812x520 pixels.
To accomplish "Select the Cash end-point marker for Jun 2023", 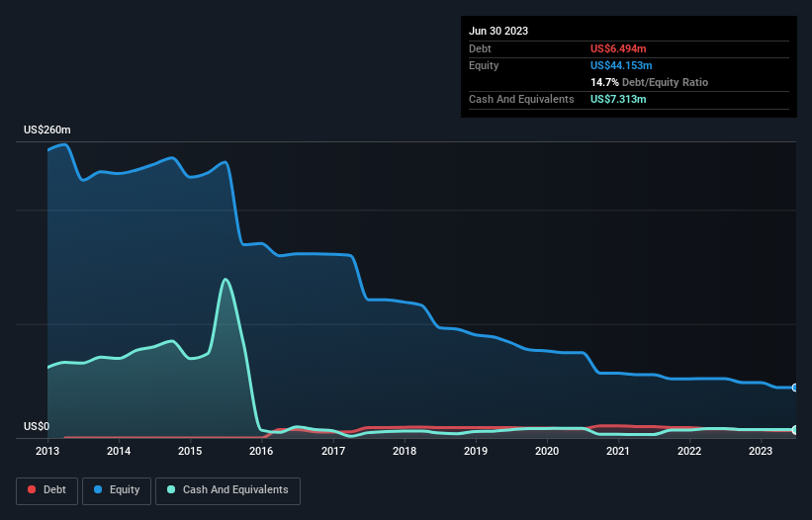I will (795, 430).
